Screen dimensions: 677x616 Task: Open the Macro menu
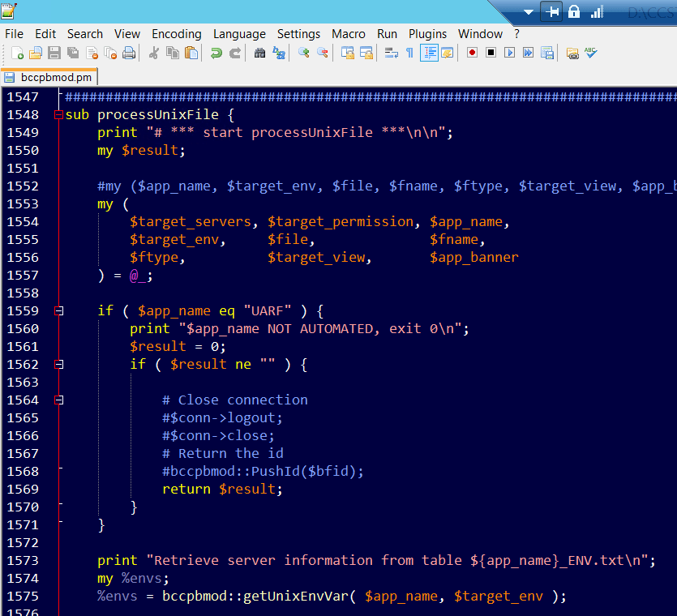pos(349,34)
